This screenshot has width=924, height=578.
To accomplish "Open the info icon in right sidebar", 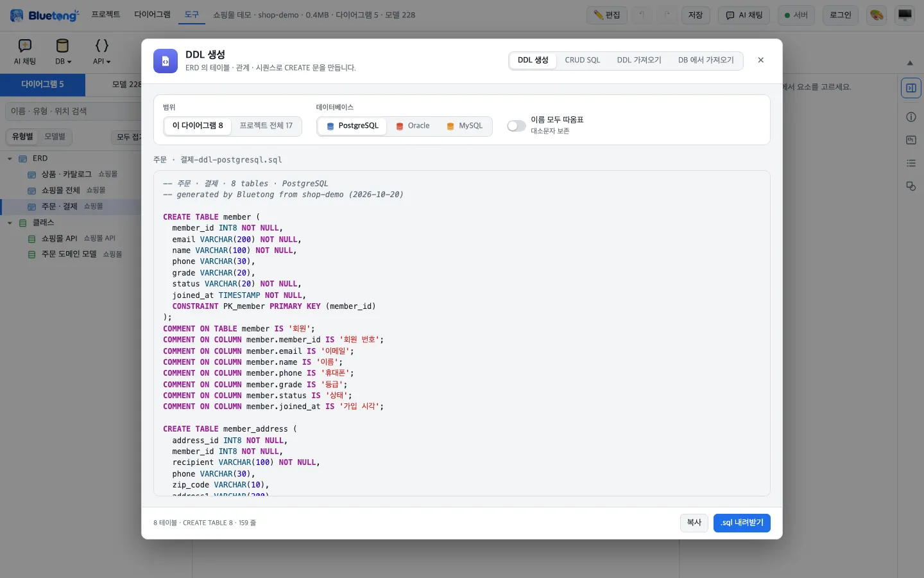I will click(911, 117).
